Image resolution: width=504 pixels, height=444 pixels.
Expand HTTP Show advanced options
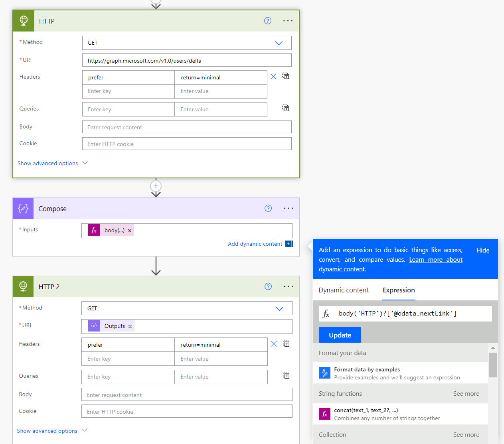52,163
